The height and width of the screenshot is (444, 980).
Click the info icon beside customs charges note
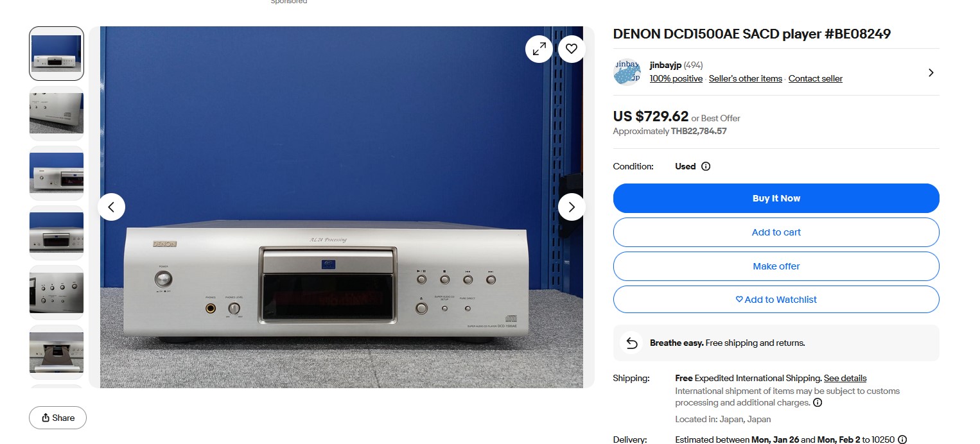tap(818, 403)
